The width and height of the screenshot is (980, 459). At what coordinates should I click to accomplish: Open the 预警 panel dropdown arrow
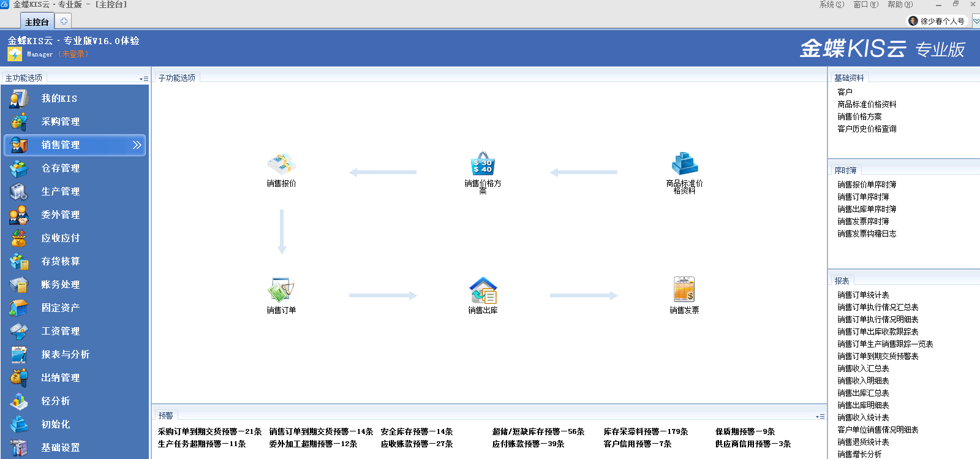820,417
